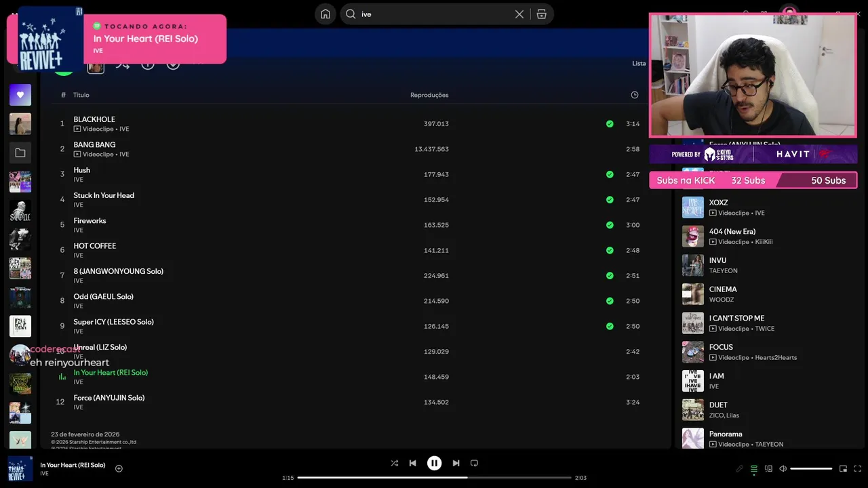This screenshot has height=488, width=868.
Task: Click the download arrow icon in album header
Action: pos(173,64)
